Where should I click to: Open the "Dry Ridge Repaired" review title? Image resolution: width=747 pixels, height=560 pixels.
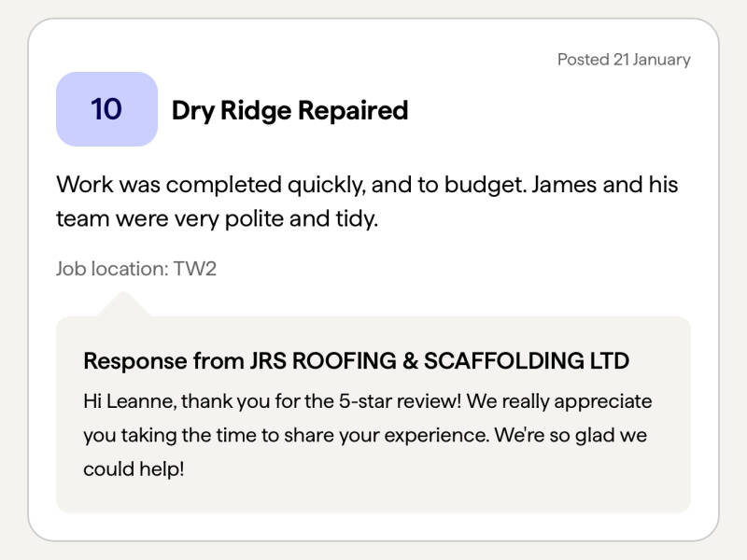tap(289, 110)
